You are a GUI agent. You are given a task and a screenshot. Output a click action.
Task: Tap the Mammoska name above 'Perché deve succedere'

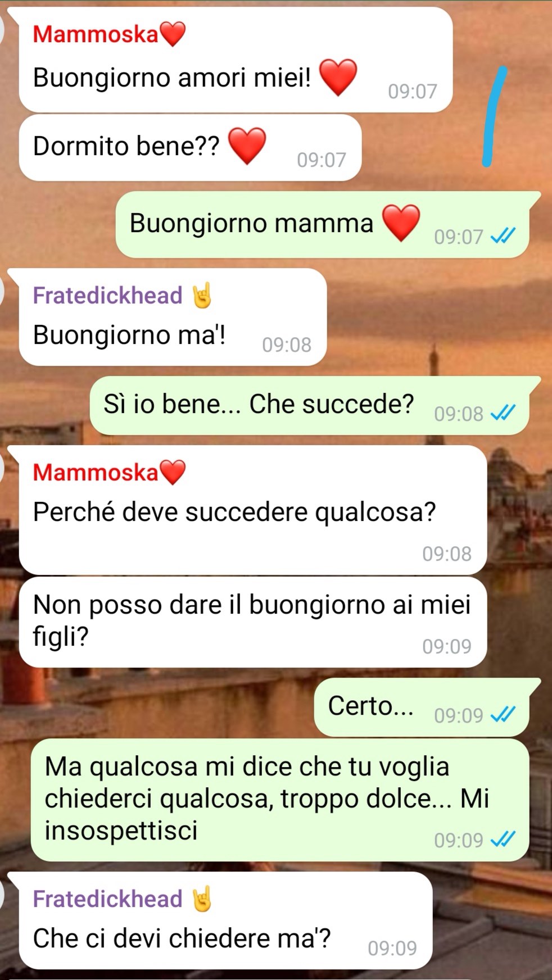tap(96, 473)
